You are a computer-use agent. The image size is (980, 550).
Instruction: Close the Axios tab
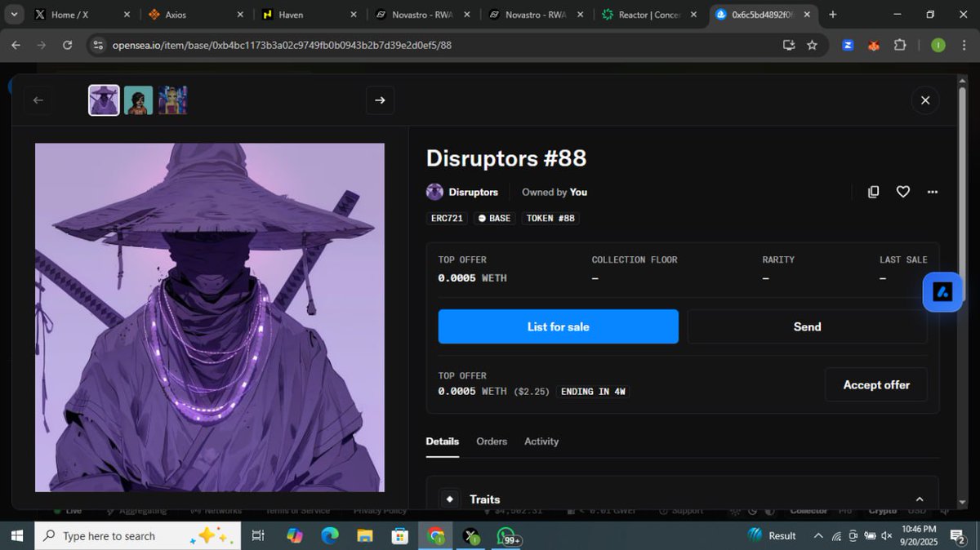click(x=239, y=15)
